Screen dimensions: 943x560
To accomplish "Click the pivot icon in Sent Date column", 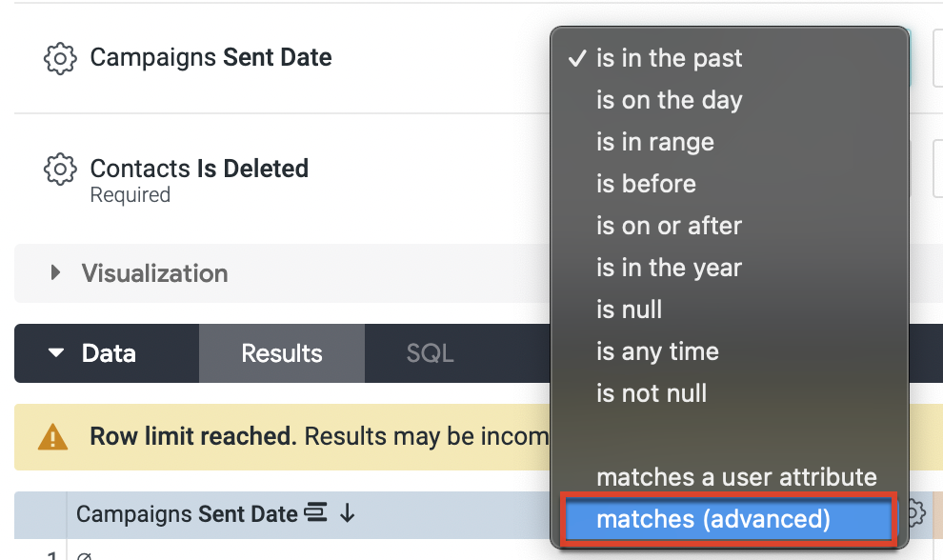I will tap(315, 514).
